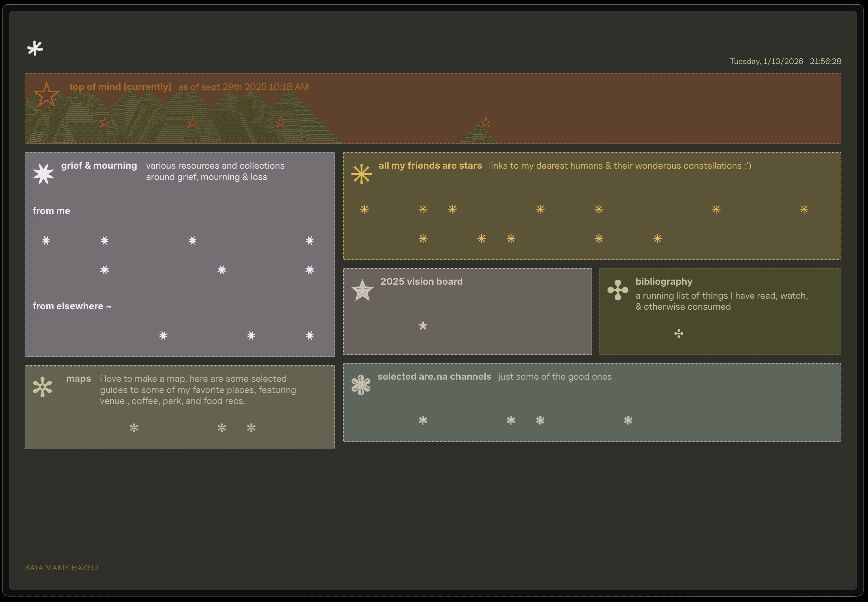Click the selected are.na channels heading
This screenshot has height=602, width=868.
click(434, 376)
